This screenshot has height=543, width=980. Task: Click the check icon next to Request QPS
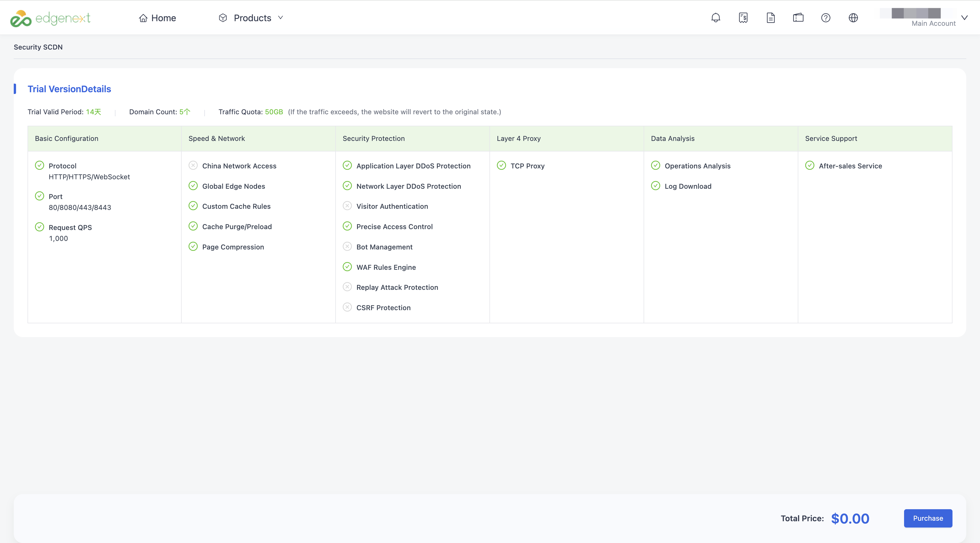[40, 227]
